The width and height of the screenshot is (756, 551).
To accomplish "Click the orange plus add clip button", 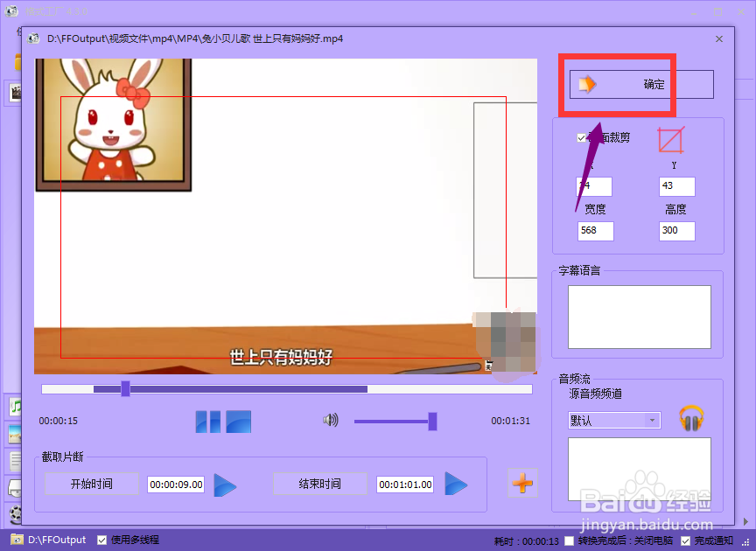I will tap(522, 483).
